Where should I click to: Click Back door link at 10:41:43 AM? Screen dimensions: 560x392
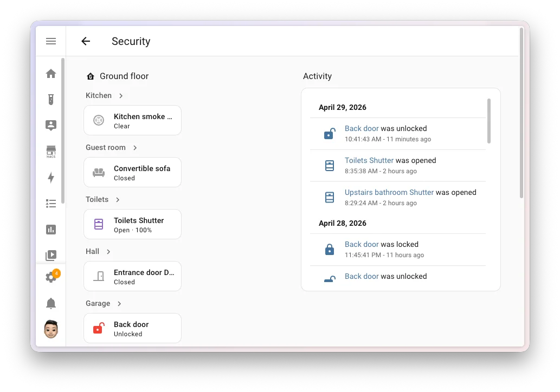(362, 128)
